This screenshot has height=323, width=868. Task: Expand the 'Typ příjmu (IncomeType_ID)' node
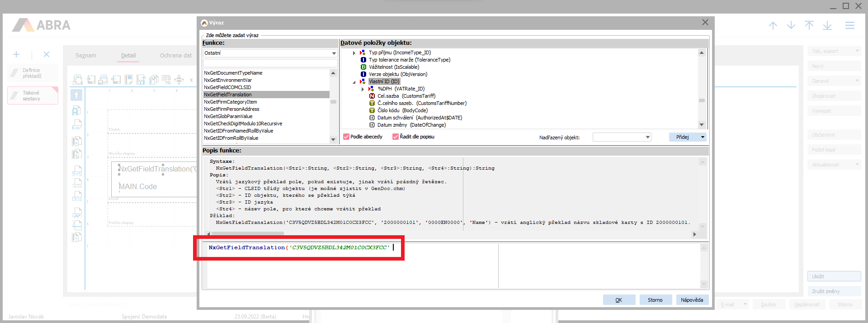354,53
